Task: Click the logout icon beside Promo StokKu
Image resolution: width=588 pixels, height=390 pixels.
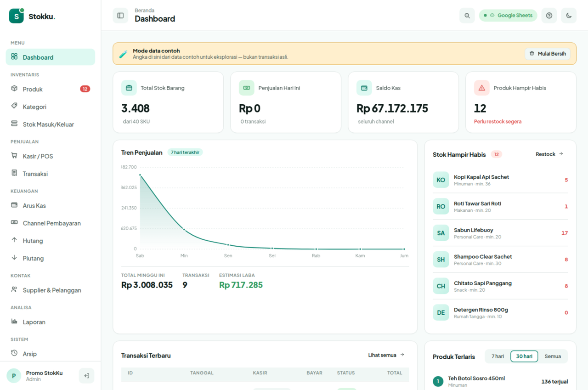Action: (86, 376)
